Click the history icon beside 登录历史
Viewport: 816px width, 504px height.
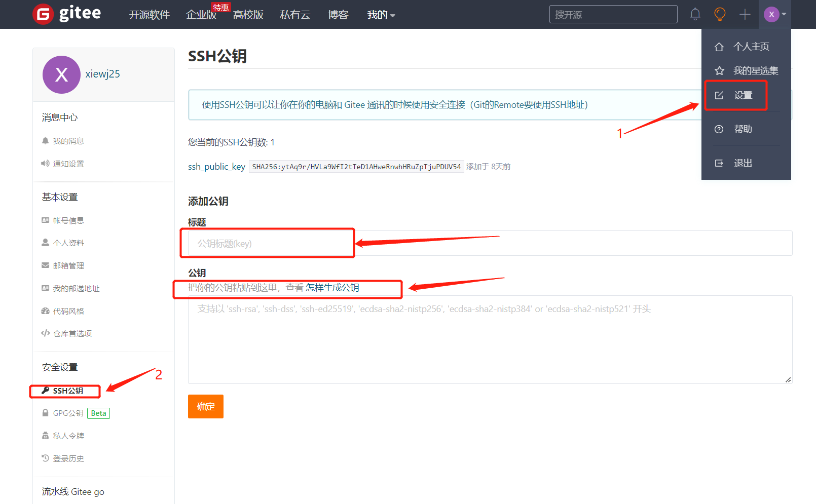pos(46,458)
